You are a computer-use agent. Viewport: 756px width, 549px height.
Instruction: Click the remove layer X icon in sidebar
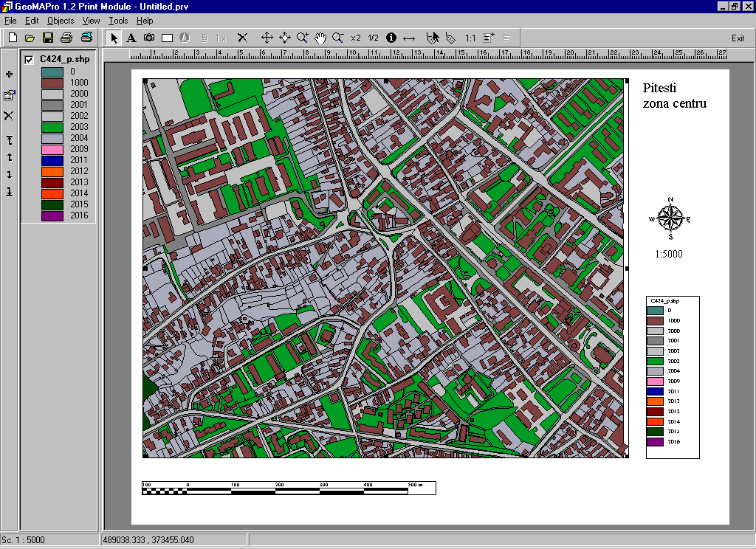click(9, 116)
